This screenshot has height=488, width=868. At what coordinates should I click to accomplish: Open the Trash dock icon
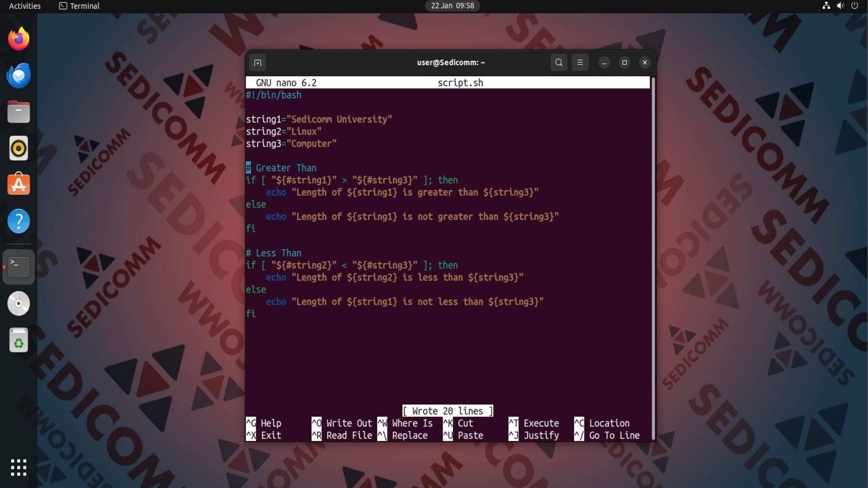19,340
